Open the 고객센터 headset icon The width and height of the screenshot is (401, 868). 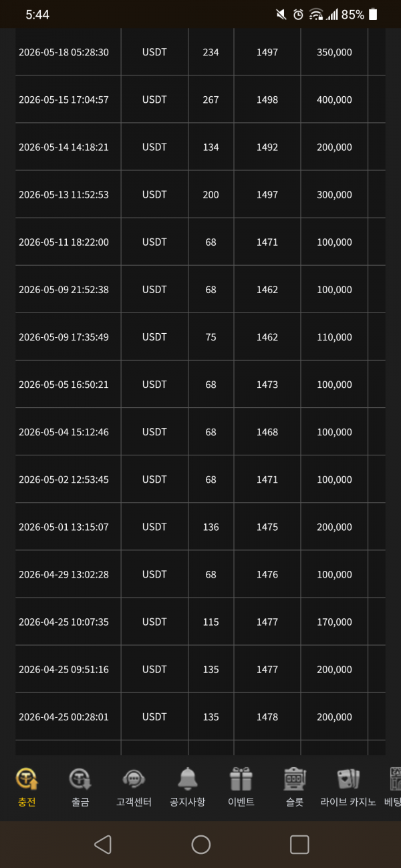[134, 779]
